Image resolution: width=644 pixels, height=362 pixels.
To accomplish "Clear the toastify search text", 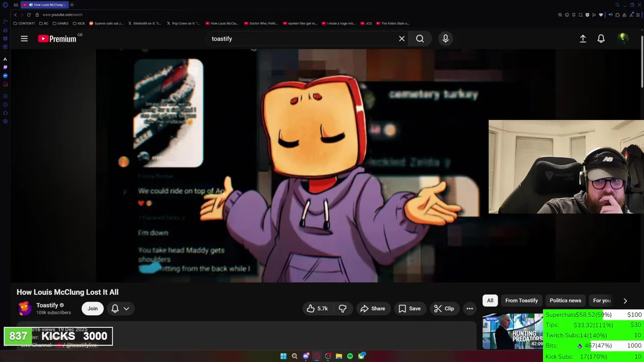I will click(x=401, y=39).
